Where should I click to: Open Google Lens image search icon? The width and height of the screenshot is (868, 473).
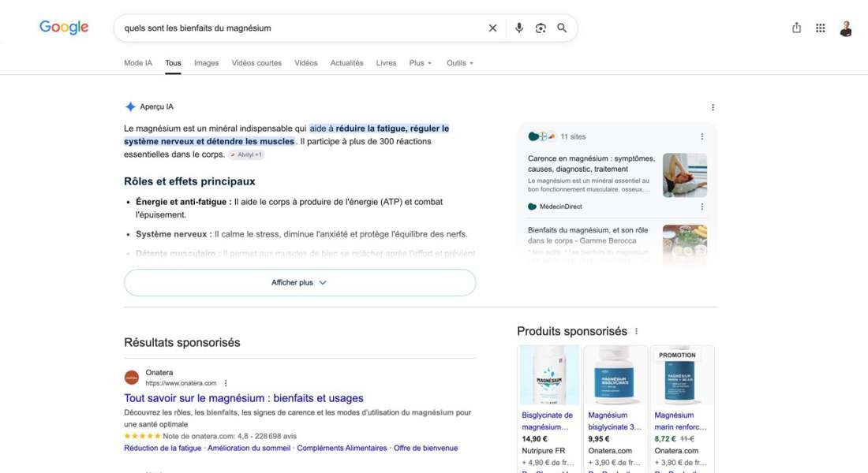541,28
